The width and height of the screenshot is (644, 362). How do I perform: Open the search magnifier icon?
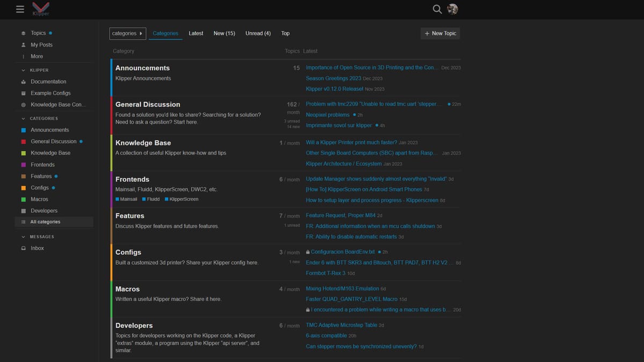(x=437, y=9)
